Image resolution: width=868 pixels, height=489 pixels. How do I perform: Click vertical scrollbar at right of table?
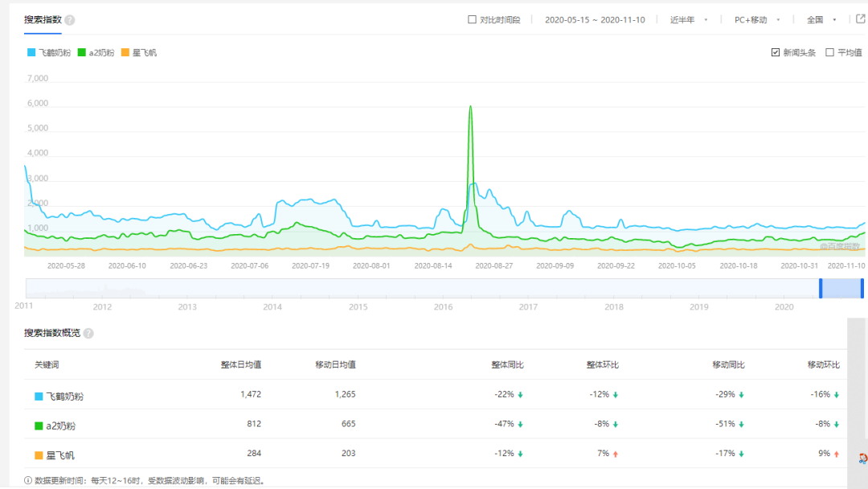[856, 403]
